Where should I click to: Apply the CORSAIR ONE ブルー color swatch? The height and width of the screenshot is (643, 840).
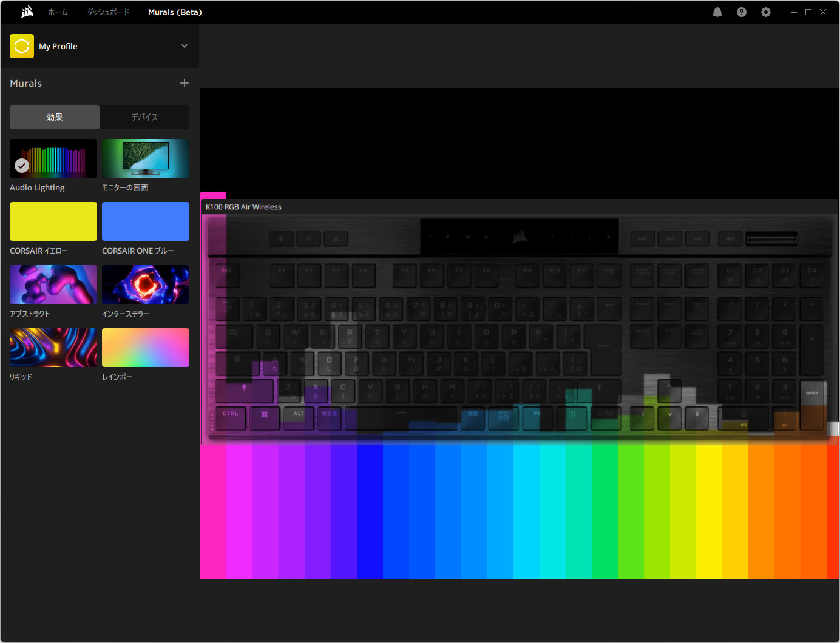pyautogui.click(x=146, y=221)
